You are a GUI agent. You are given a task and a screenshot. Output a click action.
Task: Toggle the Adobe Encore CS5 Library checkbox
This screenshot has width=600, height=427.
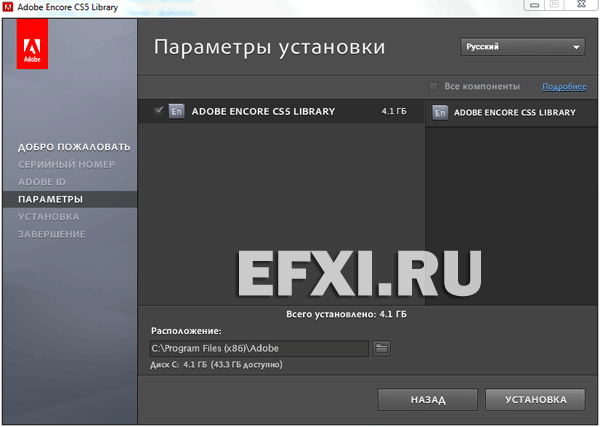(158, 111)
